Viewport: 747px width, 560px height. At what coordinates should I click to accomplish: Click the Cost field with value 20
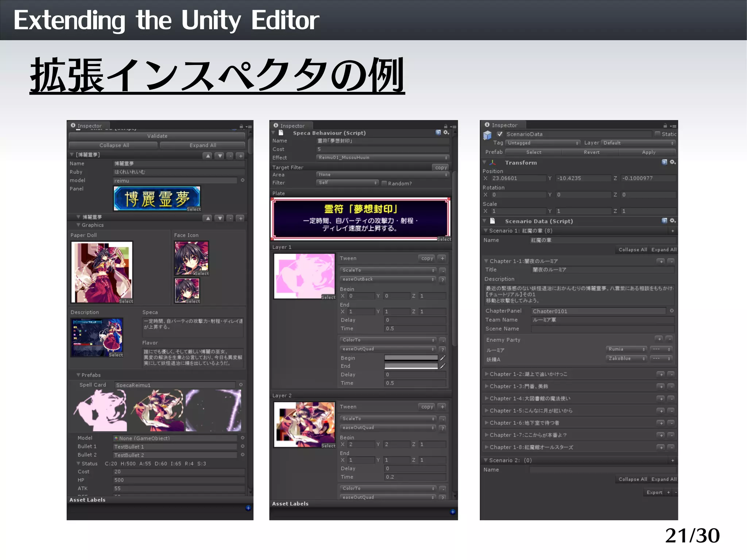click(x=179, y=472)
